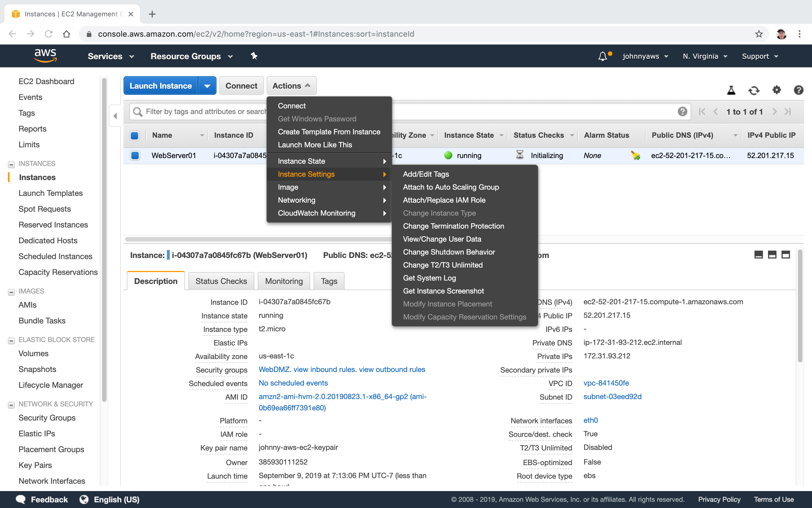This screenshot has height=508, width=812.
Task: Minimize the details pane
Action: click(x=758, y=255)
